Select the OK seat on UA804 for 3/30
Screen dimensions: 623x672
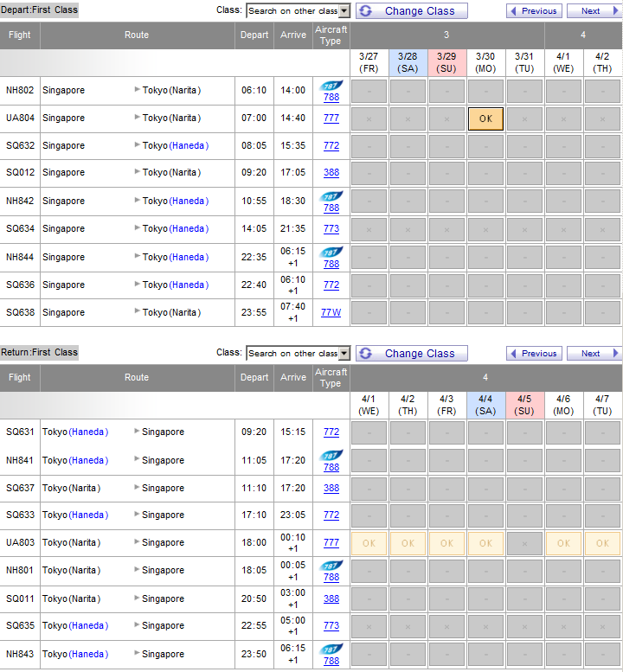coord(485,118)
